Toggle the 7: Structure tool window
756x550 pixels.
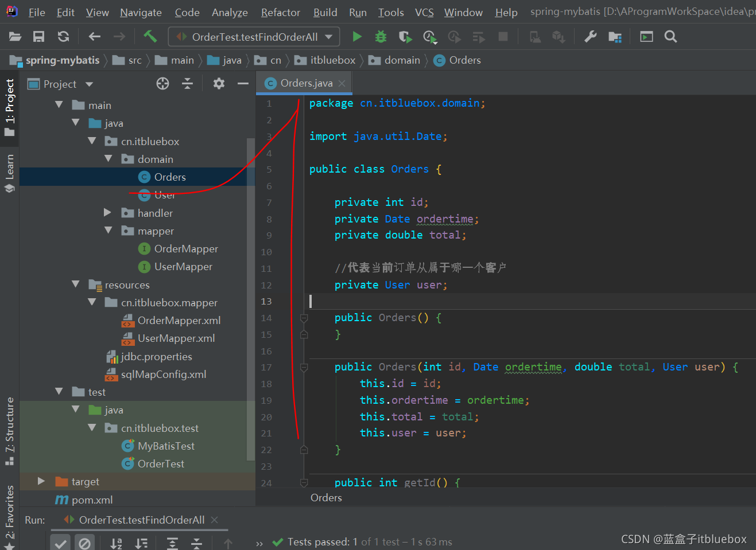pyautogui.click(x=9, y=431)
